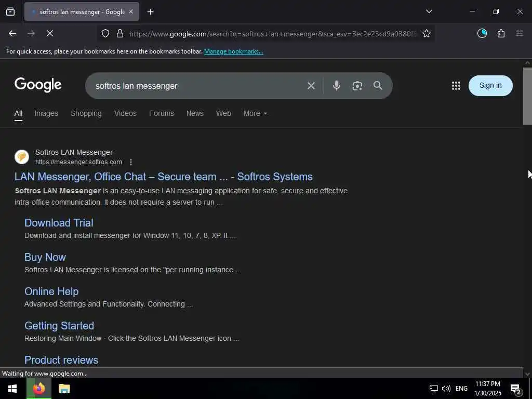532x399 pixels.
Task: Click the Sign in button
Action: click(490, 86)
